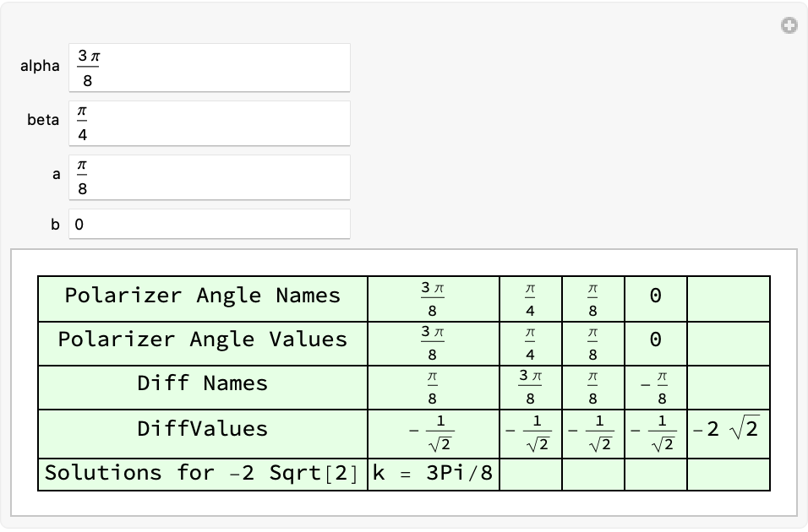Screen dimensions: 808x532
Task: Click the beta input field
Action: (210, 123)
